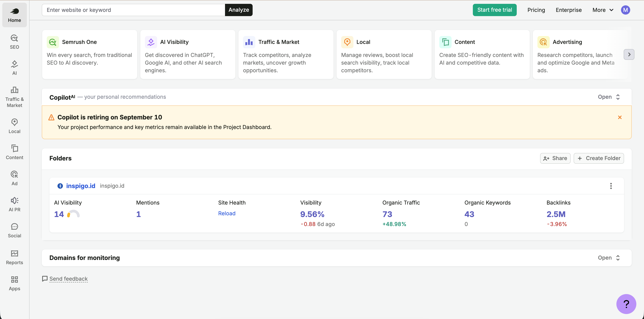The image size is (644, 319).
Task: Click the Advertising card icon
Action: click(x=544, y=42)
